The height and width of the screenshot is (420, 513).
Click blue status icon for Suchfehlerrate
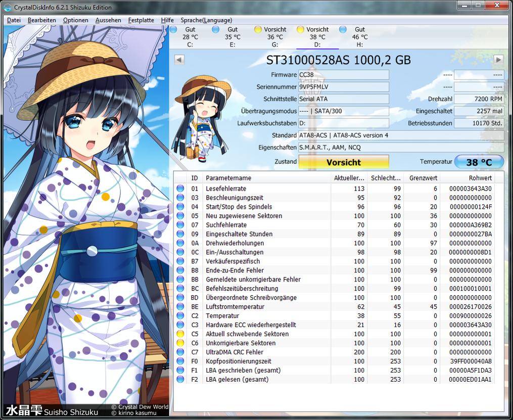[x=180, y=225]
